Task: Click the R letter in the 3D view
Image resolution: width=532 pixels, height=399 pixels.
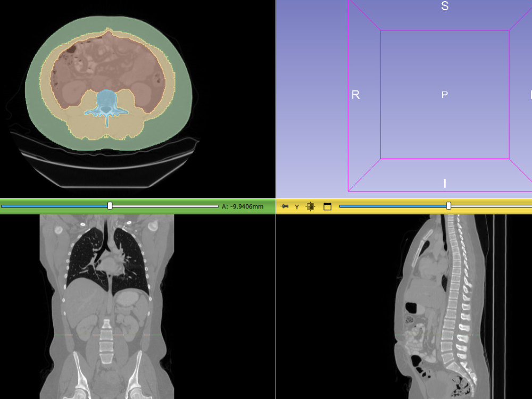Action: coord(355,95)
